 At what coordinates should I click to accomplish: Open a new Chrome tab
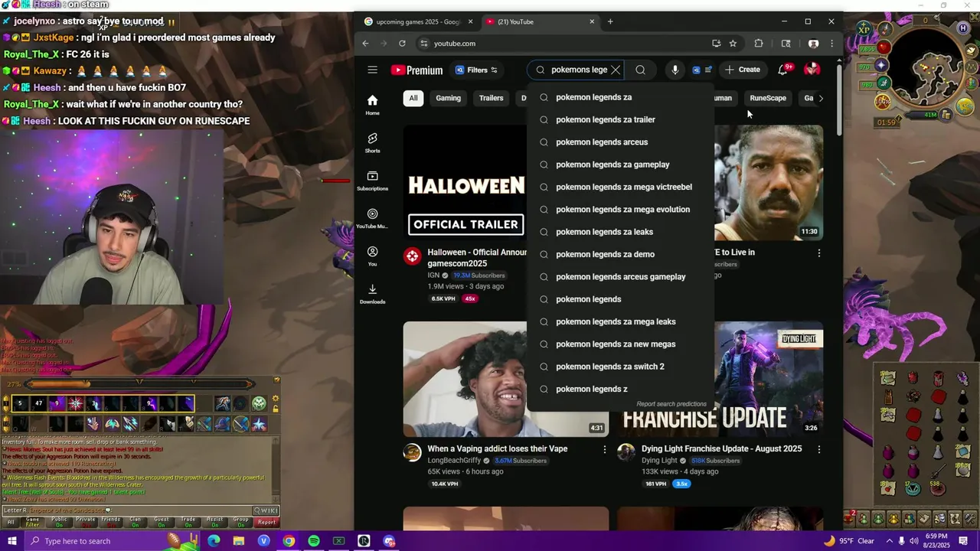tap(610, 21)
